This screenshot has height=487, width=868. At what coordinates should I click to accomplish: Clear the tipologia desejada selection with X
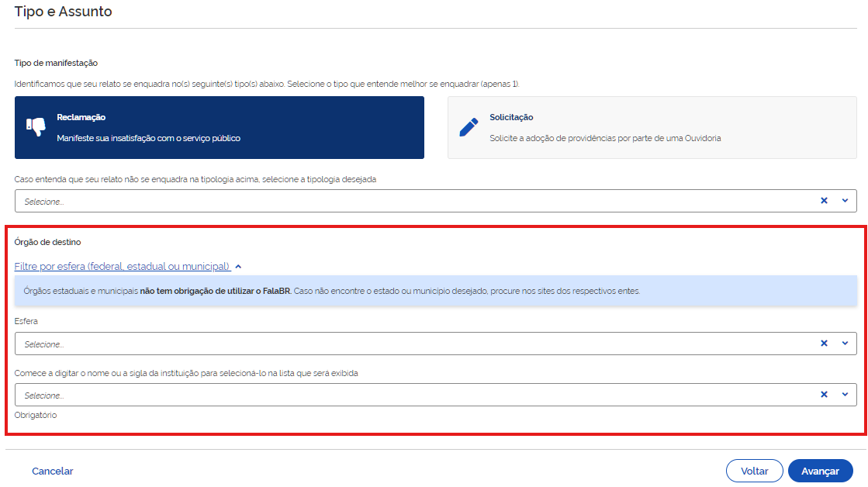(824, 201)
